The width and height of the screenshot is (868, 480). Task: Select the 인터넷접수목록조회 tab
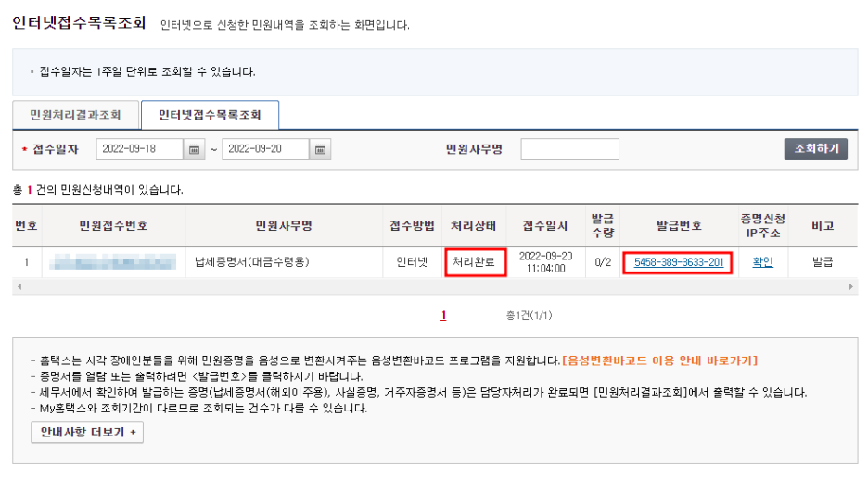point(210,115)
